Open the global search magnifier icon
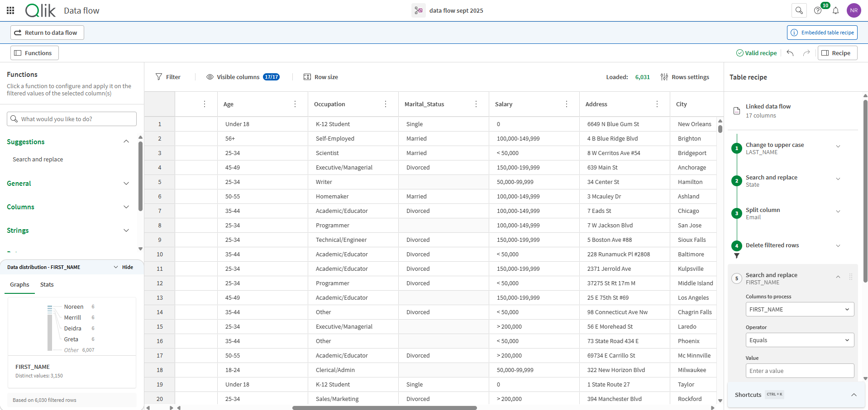 (x=799, y=10)
